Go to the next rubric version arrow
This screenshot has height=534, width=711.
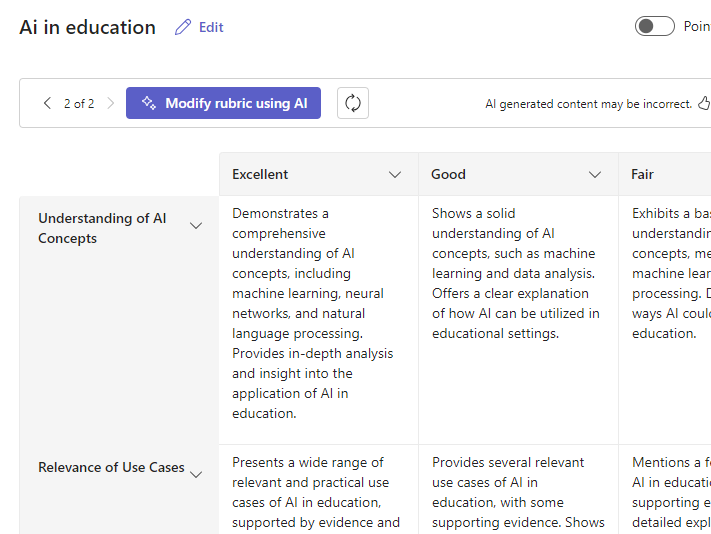[x=110, y=103]
